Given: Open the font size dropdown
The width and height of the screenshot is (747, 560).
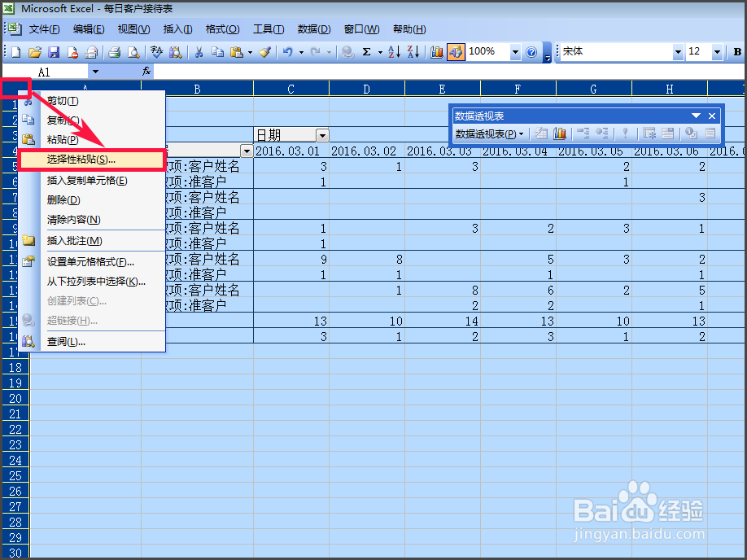Looking at the screenshot, I should pyautogui.click(x=718, y=52).
